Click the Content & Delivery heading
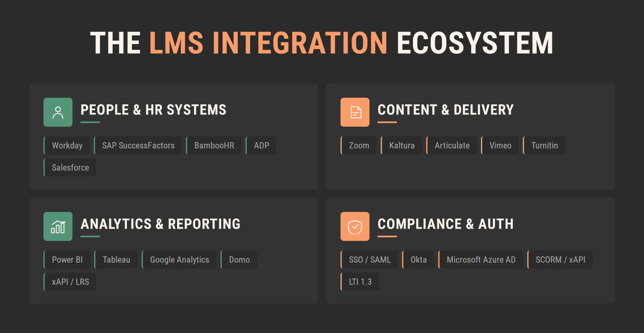Image resolution: width=644 pixels, height=333 pixels. [446, 110]
